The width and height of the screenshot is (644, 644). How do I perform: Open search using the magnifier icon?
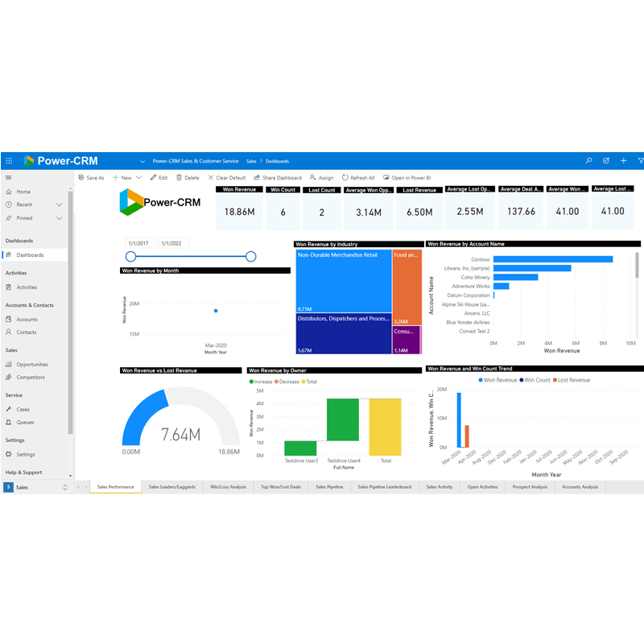tap(588, 160)
